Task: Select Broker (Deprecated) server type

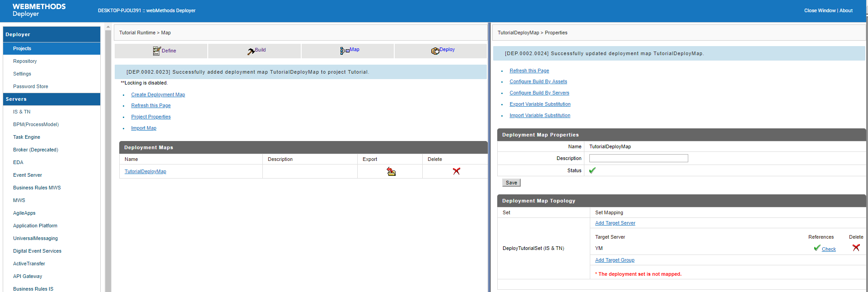Action: tap(36, 150)
